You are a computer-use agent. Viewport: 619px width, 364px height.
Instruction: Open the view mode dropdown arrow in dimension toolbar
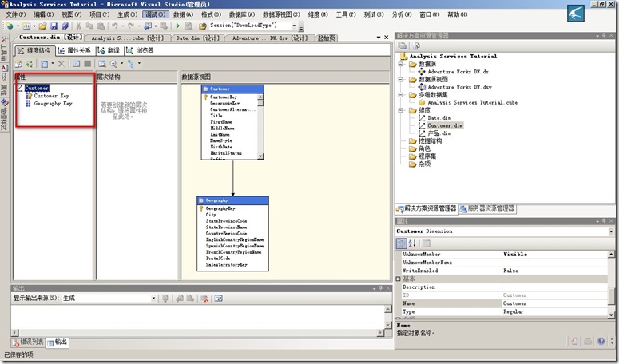(x=53, y=64)
